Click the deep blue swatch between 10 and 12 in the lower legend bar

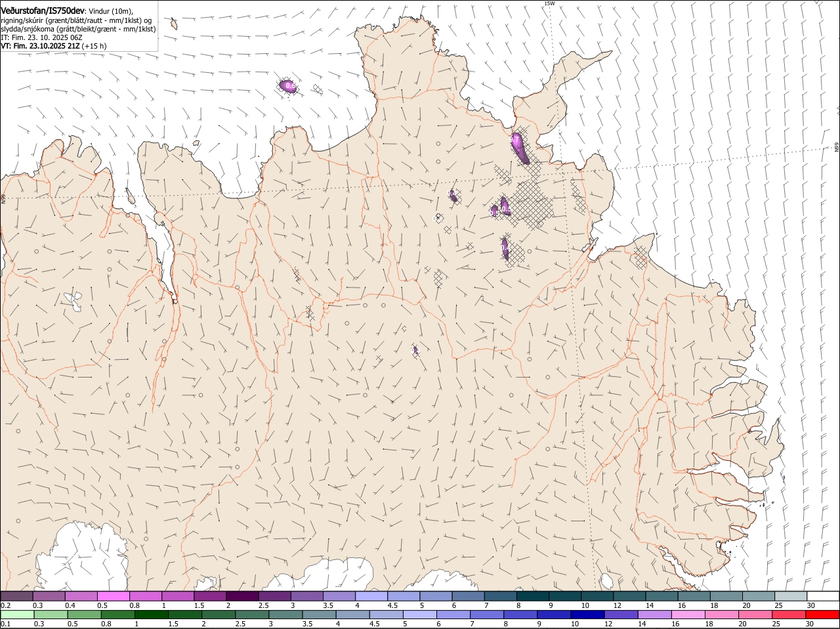(587, 615)
